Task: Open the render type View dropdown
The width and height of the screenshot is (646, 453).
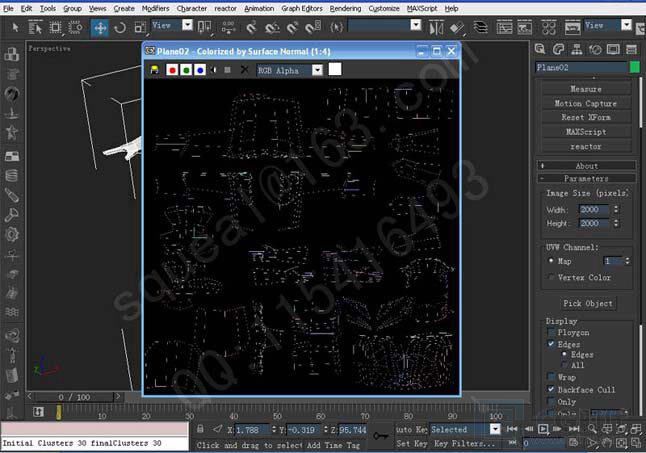Action: (626, 26)
